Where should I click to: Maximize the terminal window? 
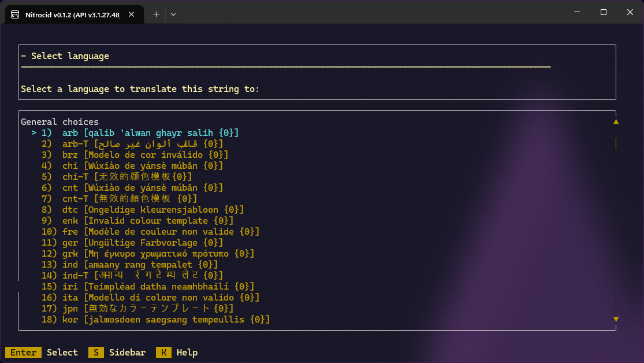tap(603, 12)
